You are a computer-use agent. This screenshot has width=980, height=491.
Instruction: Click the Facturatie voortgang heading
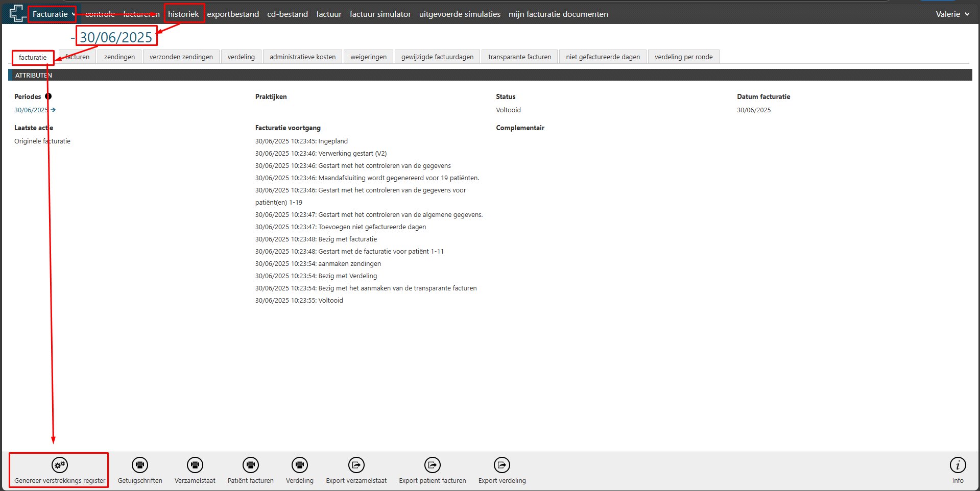tap(288, 128)
